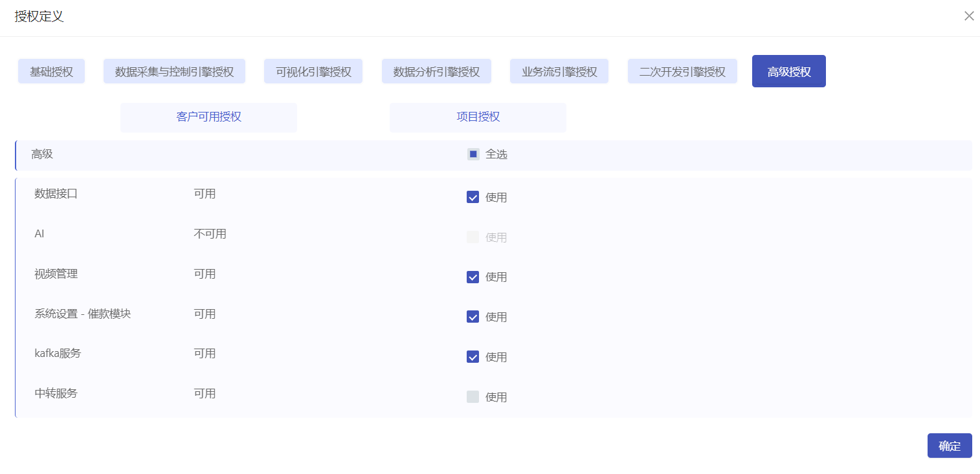The height and width of the screenshot is (474, 980).
Task: Uncheck 使用 for 视频管理
Action: pyautogui.click(x=473, y=277)
